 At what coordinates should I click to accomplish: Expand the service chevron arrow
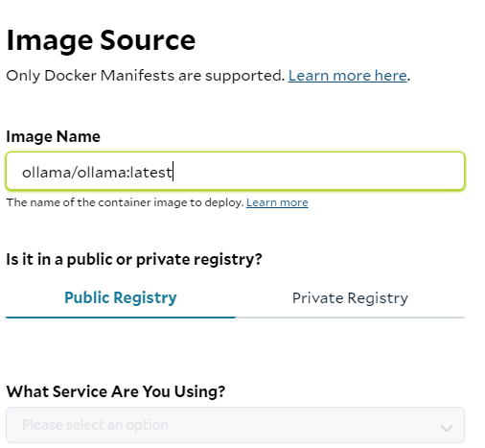point(447,428)
